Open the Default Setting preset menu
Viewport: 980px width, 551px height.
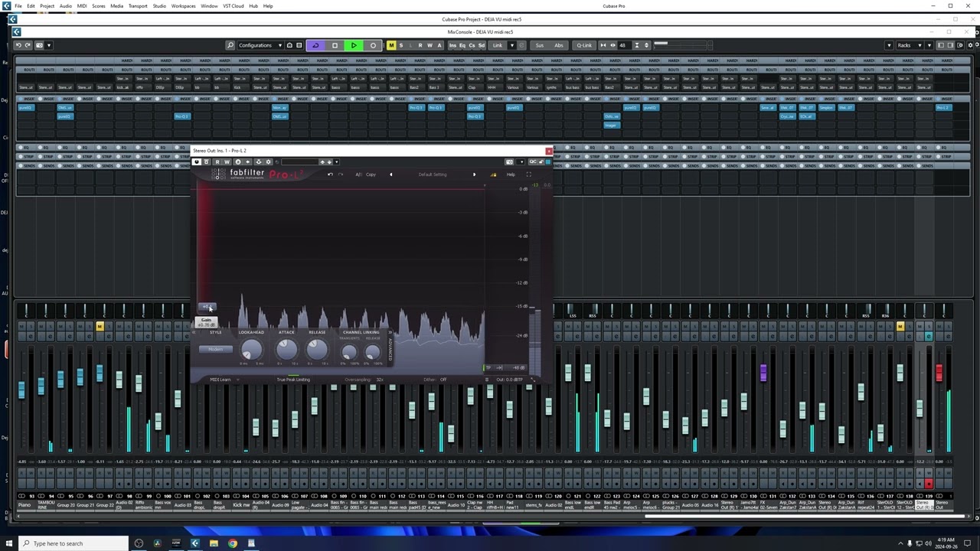[433, 174]
